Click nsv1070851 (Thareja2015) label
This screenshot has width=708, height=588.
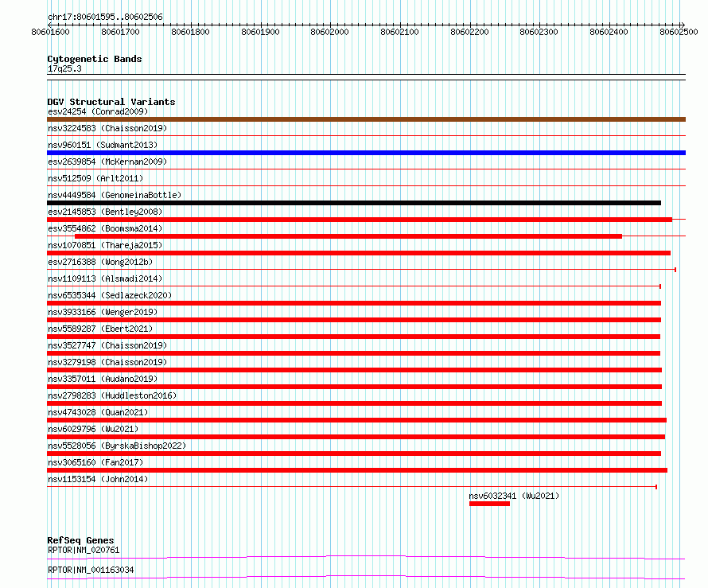point(105,245)
